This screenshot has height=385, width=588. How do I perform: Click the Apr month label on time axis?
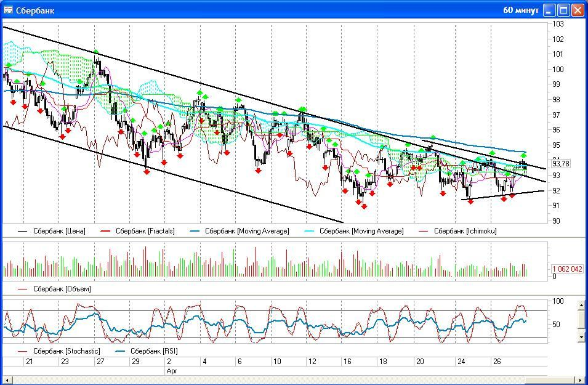click(x=172, y=371)
